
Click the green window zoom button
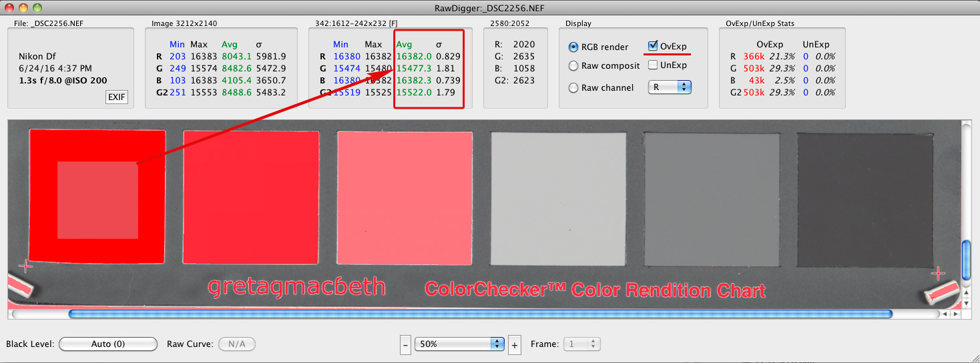click(37, 7)
